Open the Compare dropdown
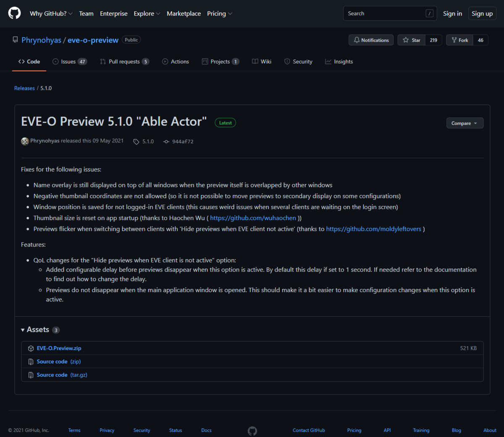Screen dimensions: 504x437 [465, 123]
